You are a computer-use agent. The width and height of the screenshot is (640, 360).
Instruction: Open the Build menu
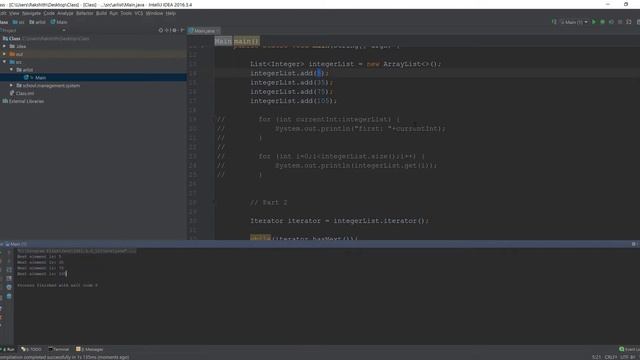[x=101, y=13]
